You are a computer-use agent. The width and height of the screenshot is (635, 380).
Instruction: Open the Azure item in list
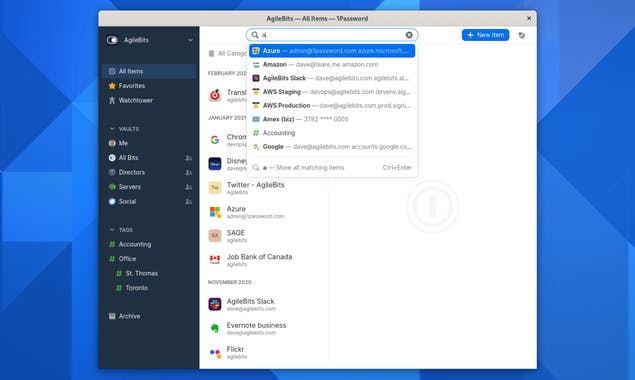pos(264,212)
